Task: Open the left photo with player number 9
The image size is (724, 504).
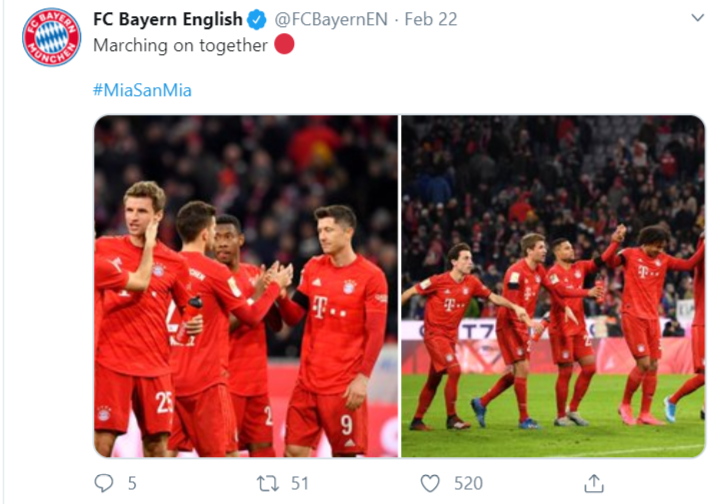Action: tap(246, 286)
